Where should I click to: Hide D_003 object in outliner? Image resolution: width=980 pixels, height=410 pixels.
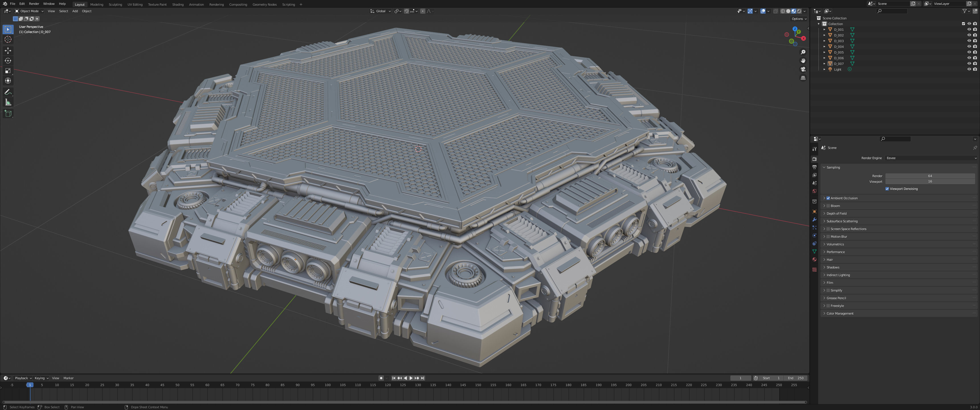(969, 41)
